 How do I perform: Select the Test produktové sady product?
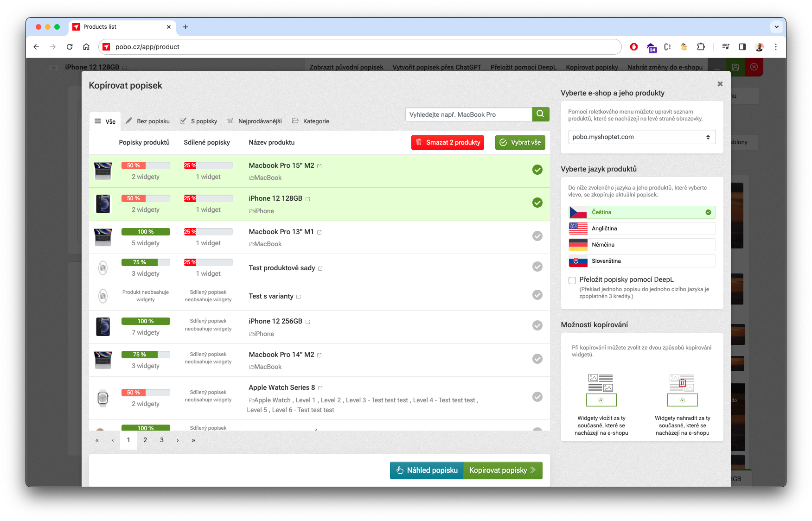pyautogui.click(x=537, y=267)
